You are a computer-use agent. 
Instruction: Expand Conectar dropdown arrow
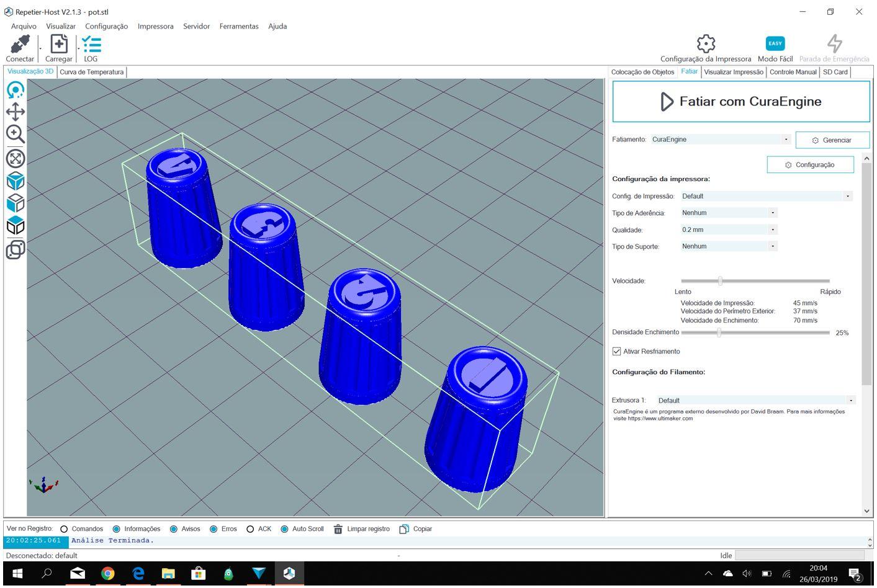[x=40, y=48]
